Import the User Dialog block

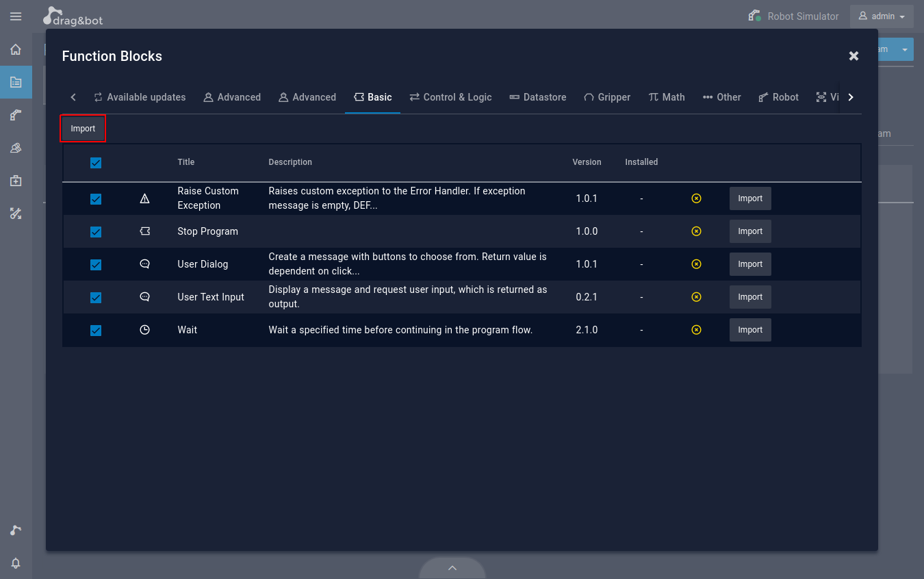(x=750, y=264)
